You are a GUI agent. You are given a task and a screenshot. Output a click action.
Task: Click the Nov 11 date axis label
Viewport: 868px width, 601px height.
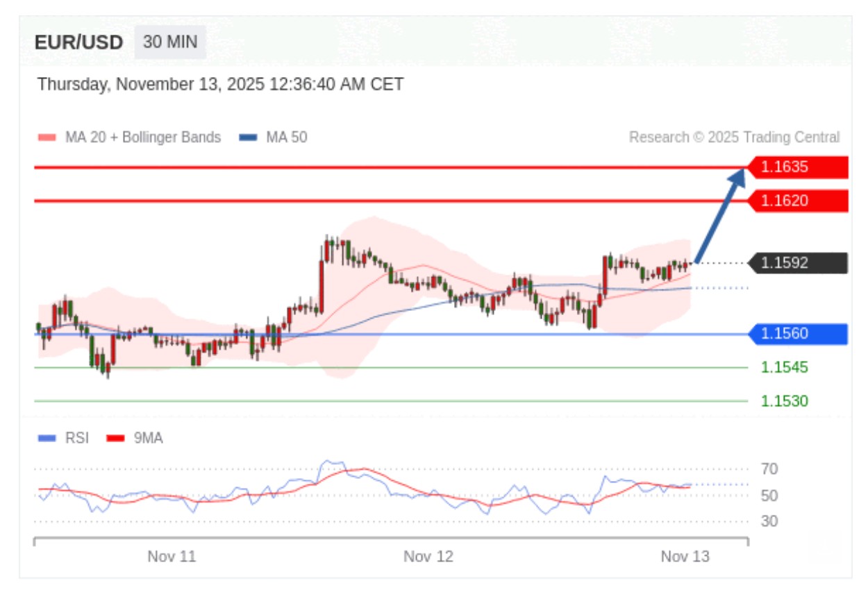point(172,557)
